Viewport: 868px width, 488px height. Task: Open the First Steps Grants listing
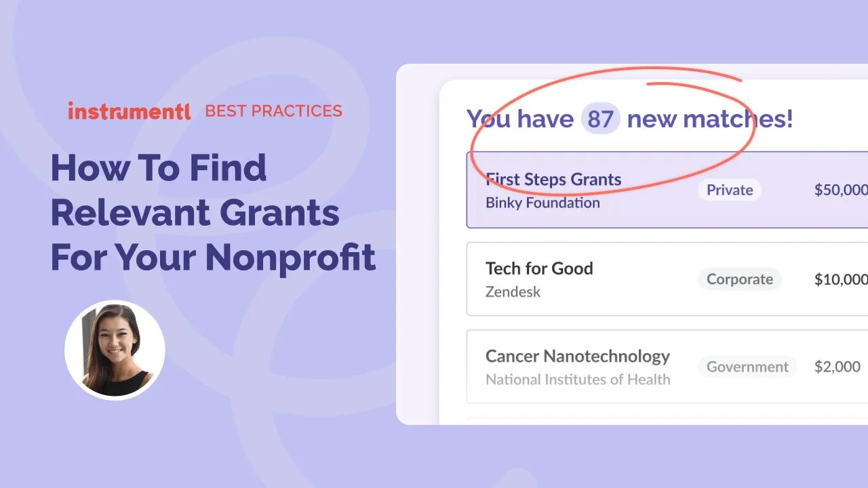(553, 180)
